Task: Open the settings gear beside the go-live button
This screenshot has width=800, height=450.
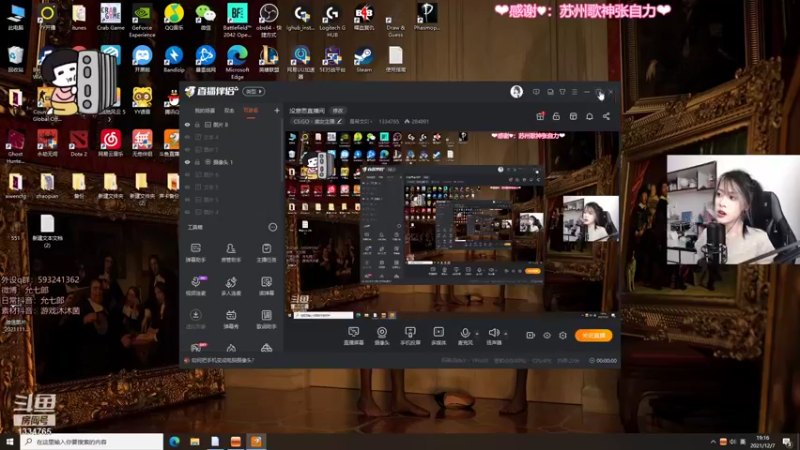Action: [x=563, y=335]
